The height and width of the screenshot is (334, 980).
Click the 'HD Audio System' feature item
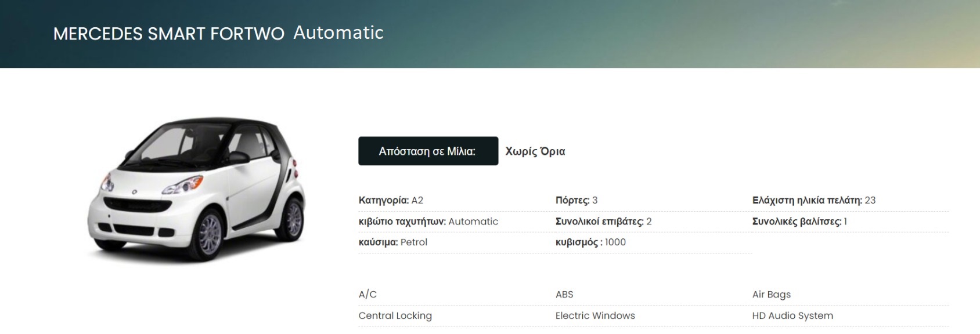click(x=792, y=315)
